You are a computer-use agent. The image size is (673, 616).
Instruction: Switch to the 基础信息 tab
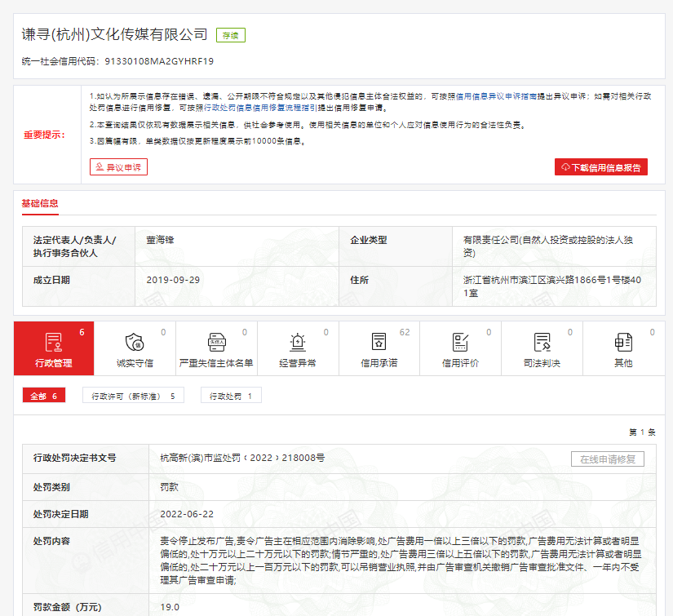pos(42,203)
